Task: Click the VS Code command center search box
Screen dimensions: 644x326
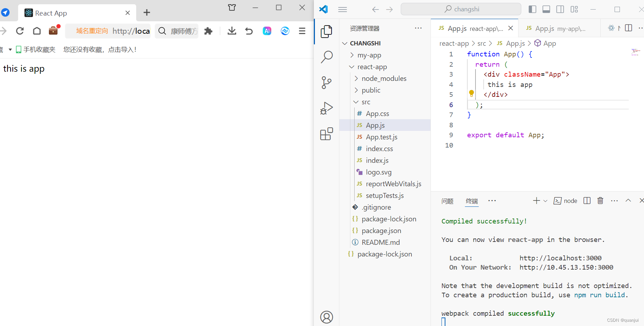Action: point(461,9)
